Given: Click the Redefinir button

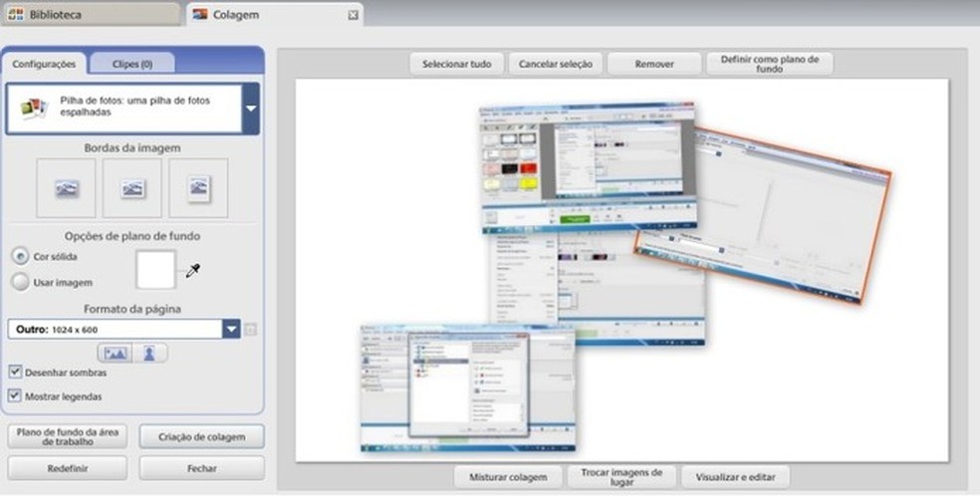Looking at the screenshot, I should [x=68, y=468].
